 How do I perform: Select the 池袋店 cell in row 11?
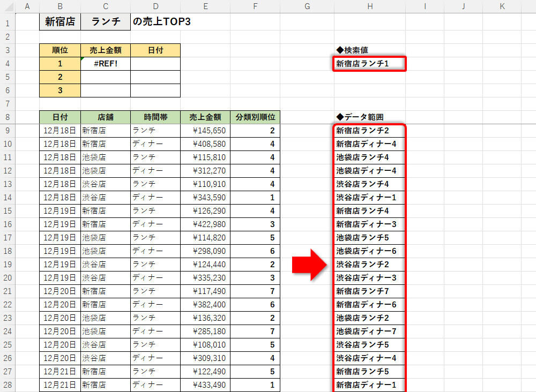106,157
